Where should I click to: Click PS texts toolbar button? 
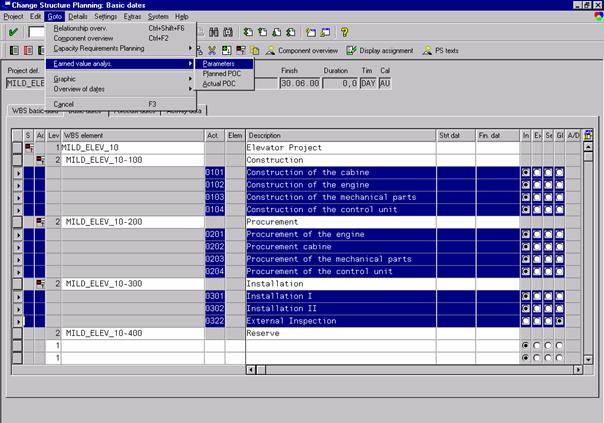[441, 50]
